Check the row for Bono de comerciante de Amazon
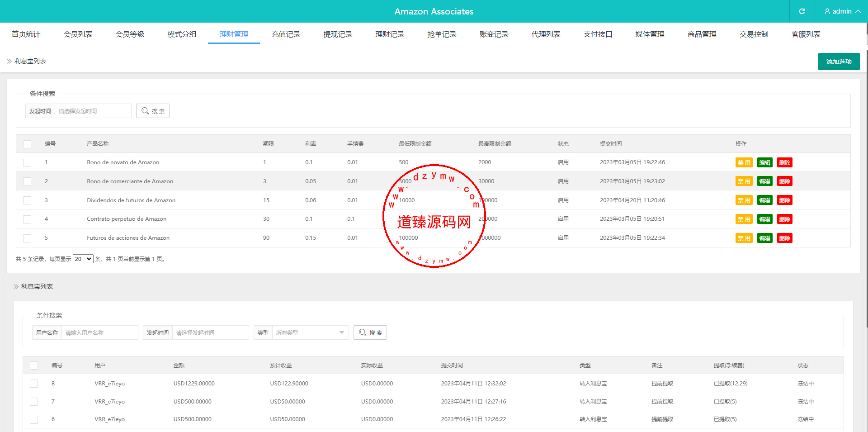Viewport: 868px width, 432px height. 27,181
